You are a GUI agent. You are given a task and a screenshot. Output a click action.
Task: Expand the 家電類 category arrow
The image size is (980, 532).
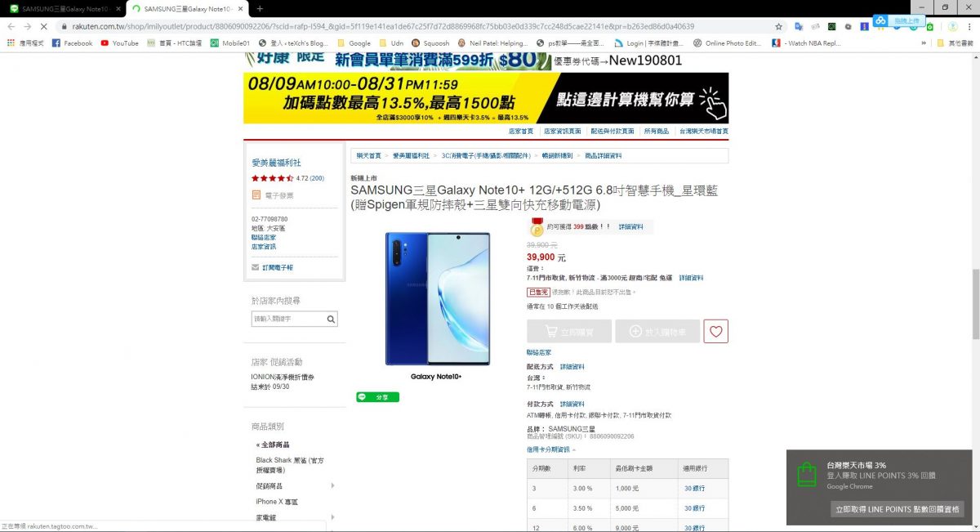coord(332,517)
